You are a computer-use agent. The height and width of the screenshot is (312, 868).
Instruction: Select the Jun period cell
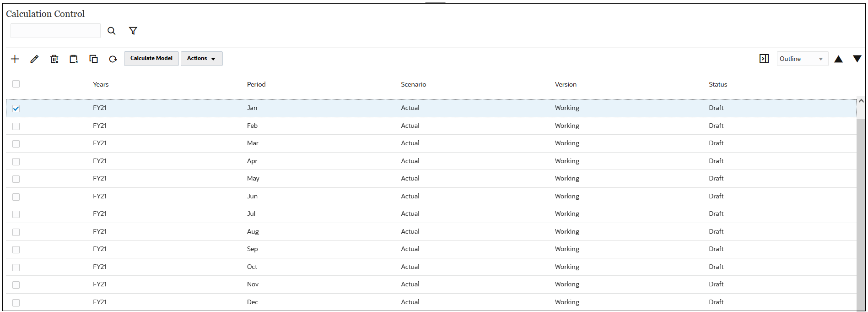(x=252, y=196)
